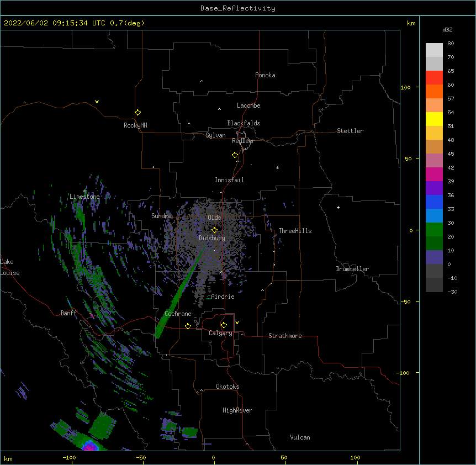Click the white plus marker near Drumheller
This screenshot has width=476, height=465.
pos(338,207)
